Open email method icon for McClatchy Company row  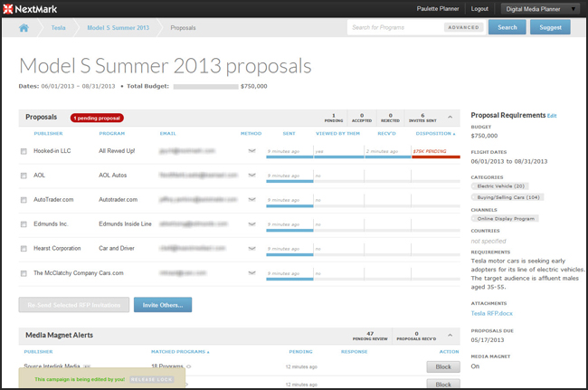tap(252, 273)
